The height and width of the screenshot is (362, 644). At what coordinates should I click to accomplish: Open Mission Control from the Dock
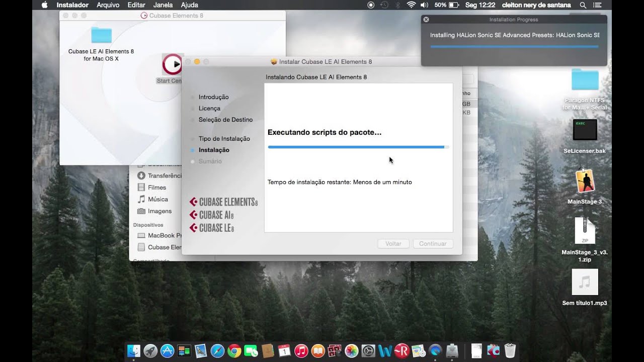[x=184, y=350]
